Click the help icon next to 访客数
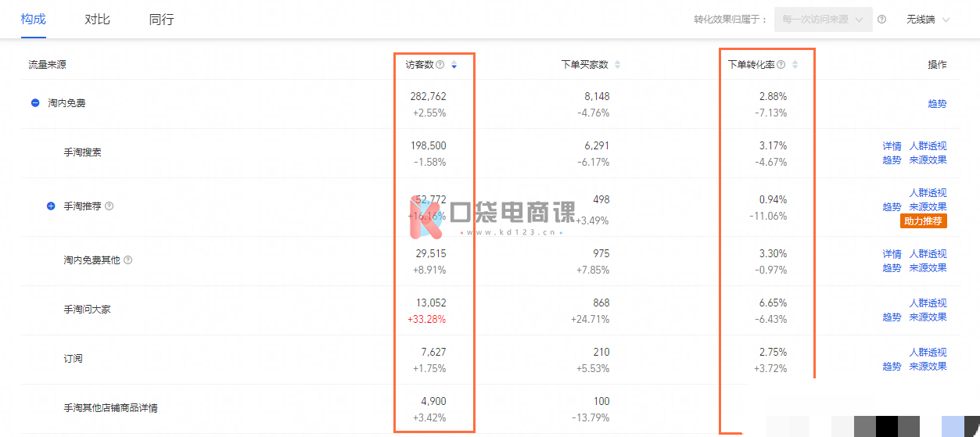 [x=440, y=65]
